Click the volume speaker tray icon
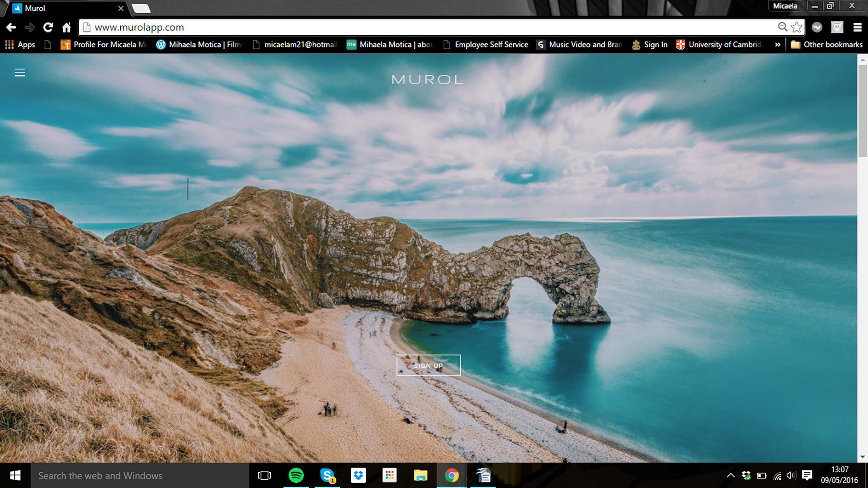The width and height of the screenshot is (868, 488). pyautogui.click(x=791, y=475)
